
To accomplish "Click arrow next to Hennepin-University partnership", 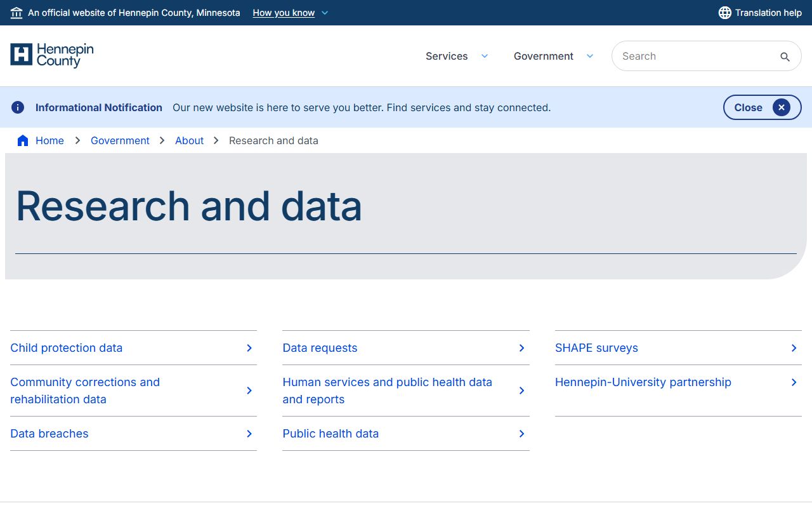I will 794,382.
